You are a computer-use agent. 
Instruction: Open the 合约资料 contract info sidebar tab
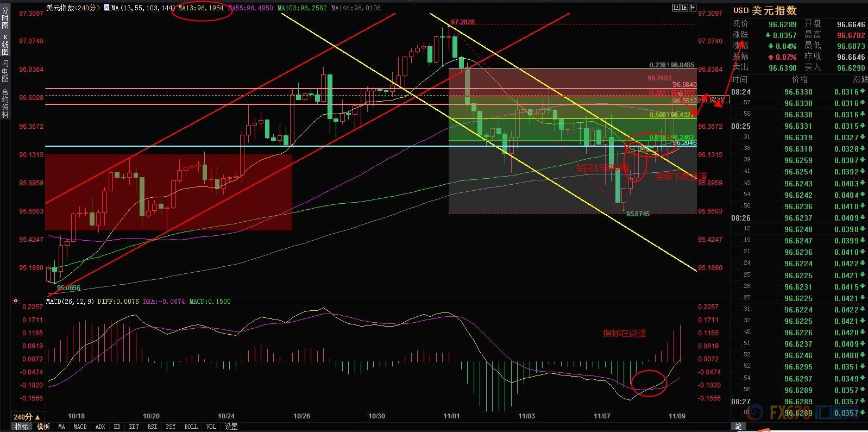pos(5,104)
